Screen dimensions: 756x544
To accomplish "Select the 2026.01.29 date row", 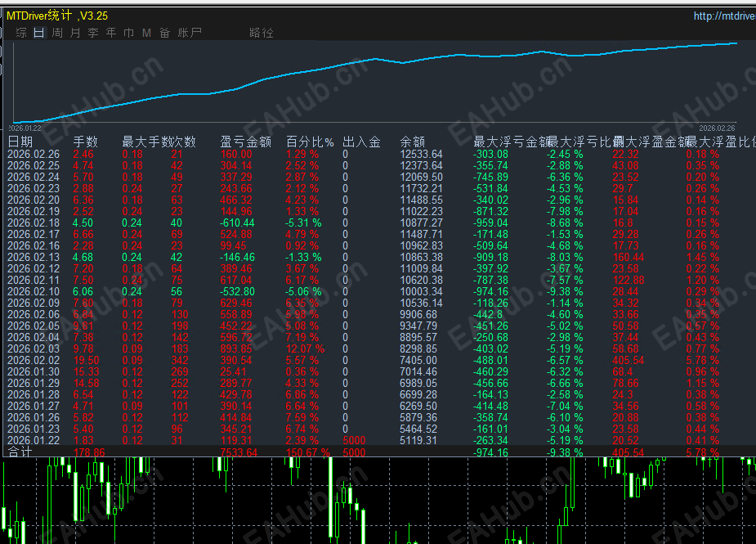I will [34, 384].
